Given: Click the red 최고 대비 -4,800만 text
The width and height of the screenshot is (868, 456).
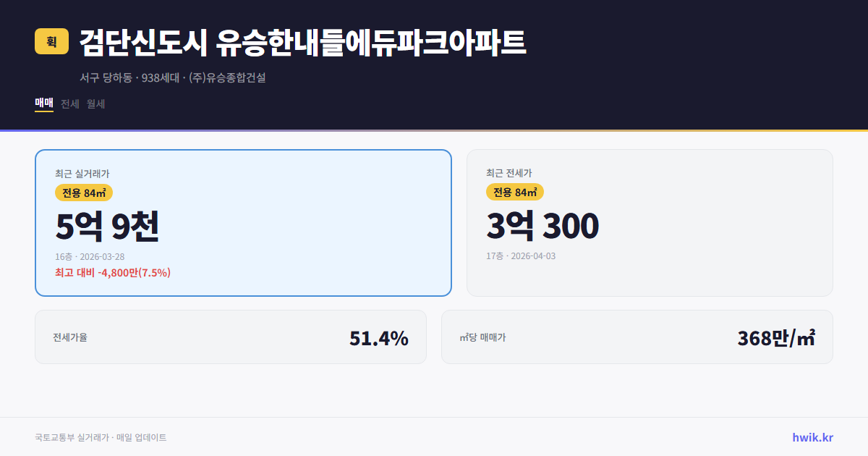Looking at the screenshot, I should tap(113, 273).
